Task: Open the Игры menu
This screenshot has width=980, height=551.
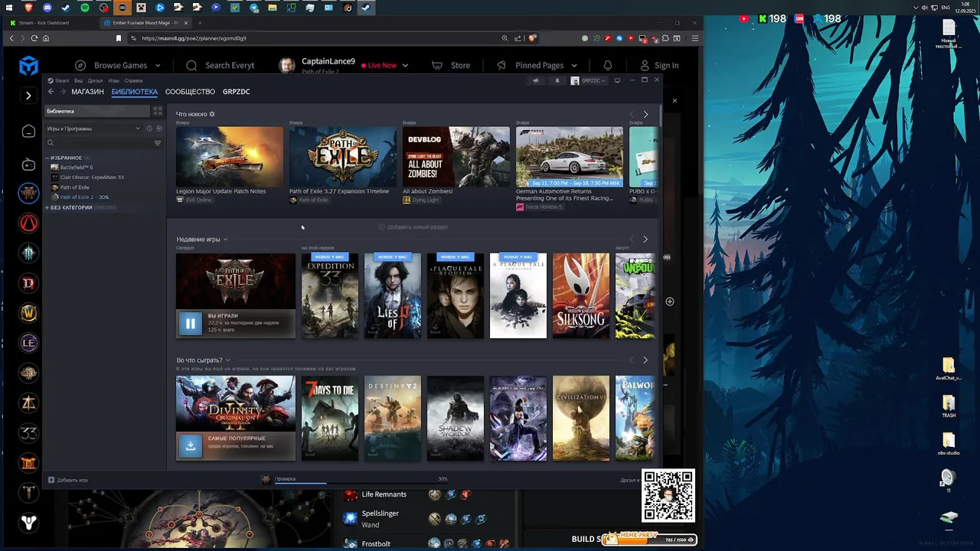Action: point(113,80)
